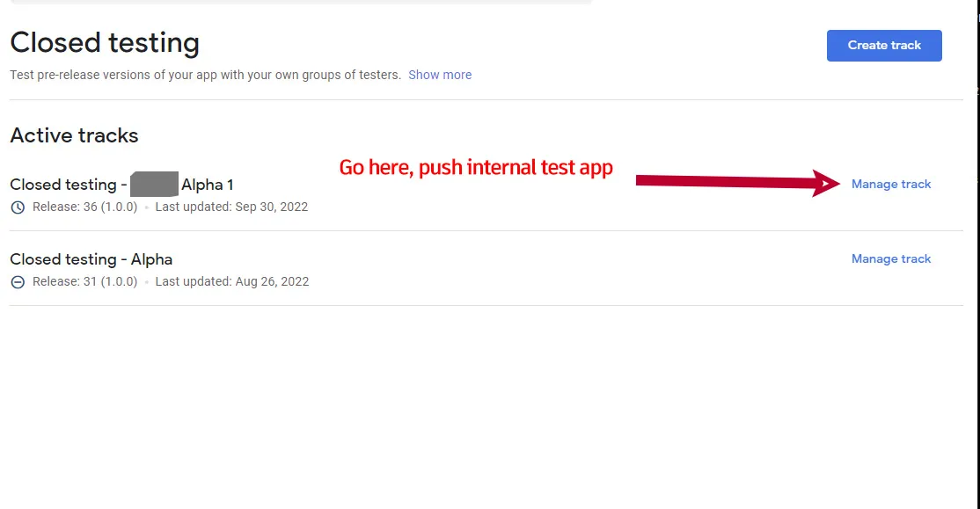
Task: Click Last updated: Aug 26, 2022 text
Action: tap(231, 282)
